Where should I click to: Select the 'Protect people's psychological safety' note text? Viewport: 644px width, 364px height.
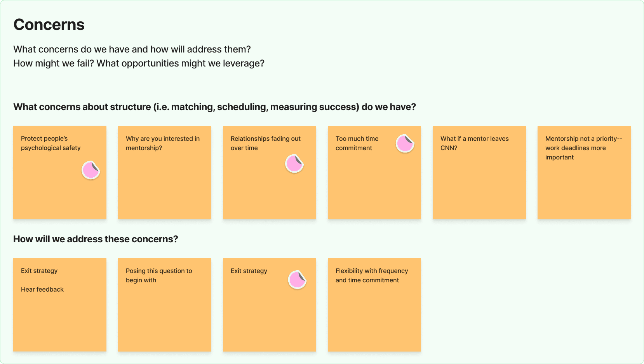pyautogui.click(x=51, y=143)
